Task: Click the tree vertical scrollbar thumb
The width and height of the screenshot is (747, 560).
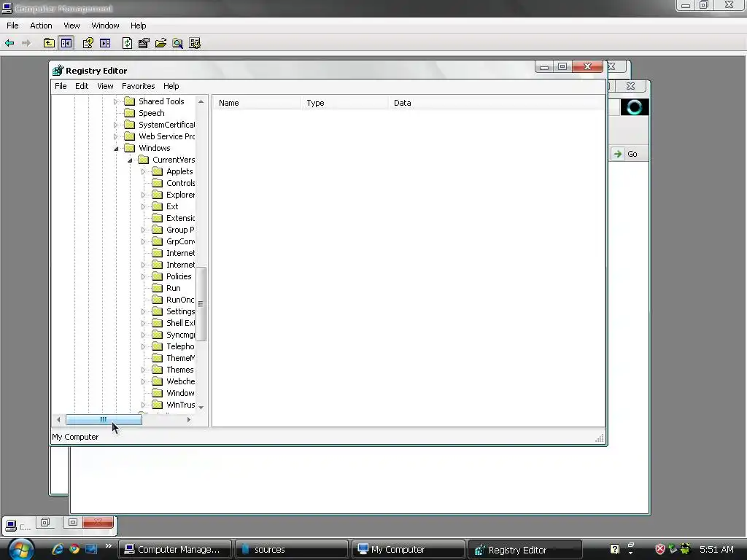Action: tap(201, 304)
